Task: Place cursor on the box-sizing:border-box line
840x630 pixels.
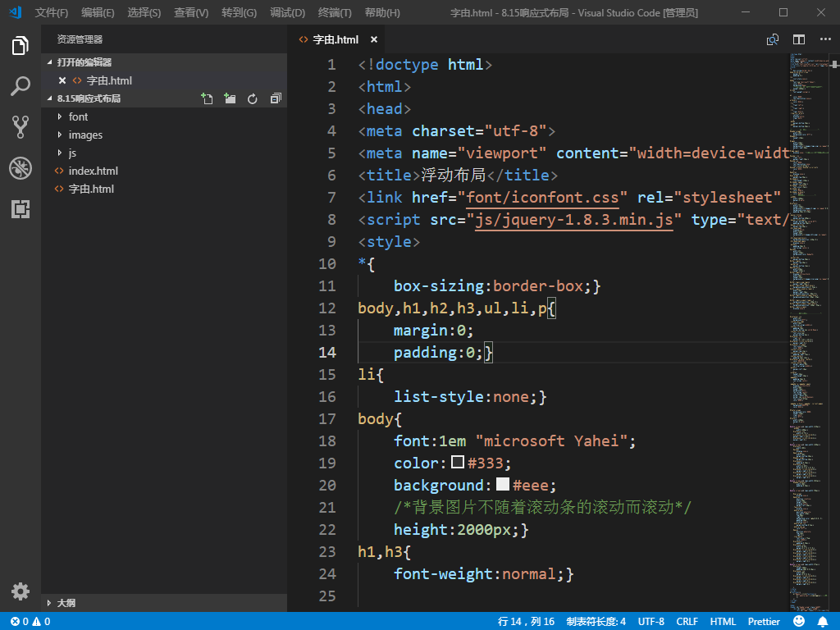Action: (x=497, y=286)
